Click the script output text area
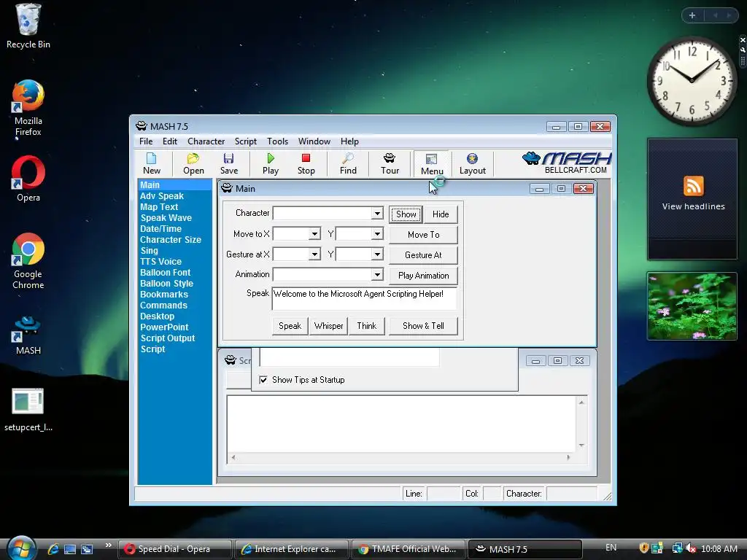Image resolution: width=747 pixels, height=560 pixels. [402, 424]
